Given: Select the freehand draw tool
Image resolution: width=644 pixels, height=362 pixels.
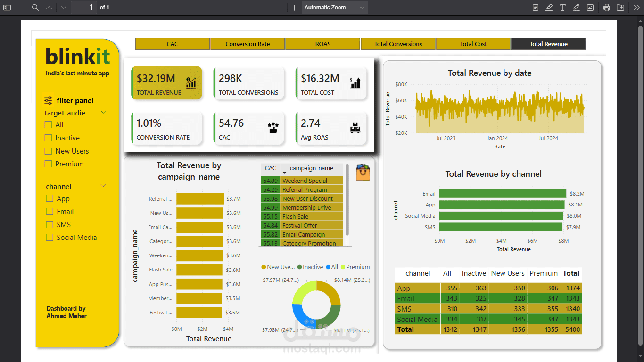Looking at the screenshot, I should (x=576, y=8).
